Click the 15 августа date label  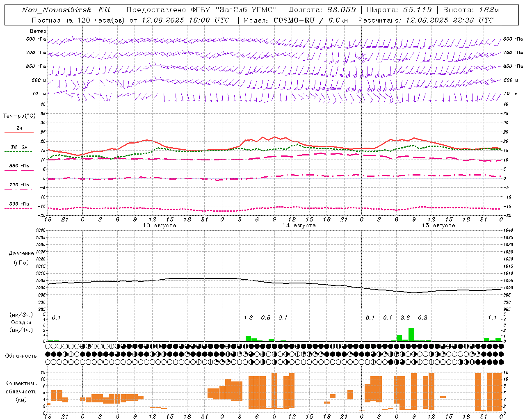(x=438, y=226)
